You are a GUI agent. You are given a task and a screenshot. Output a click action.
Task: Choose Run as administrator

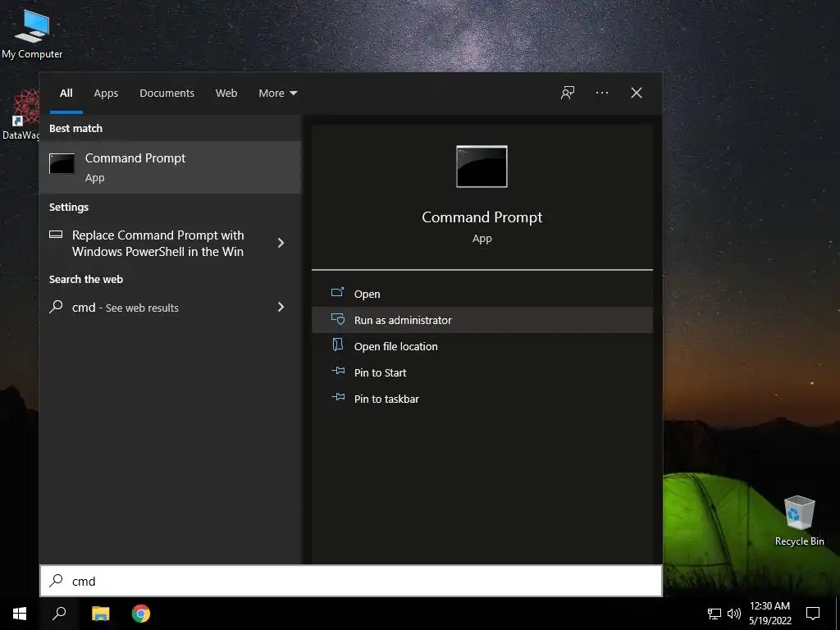pyautogui.click(x=482, y=320)
